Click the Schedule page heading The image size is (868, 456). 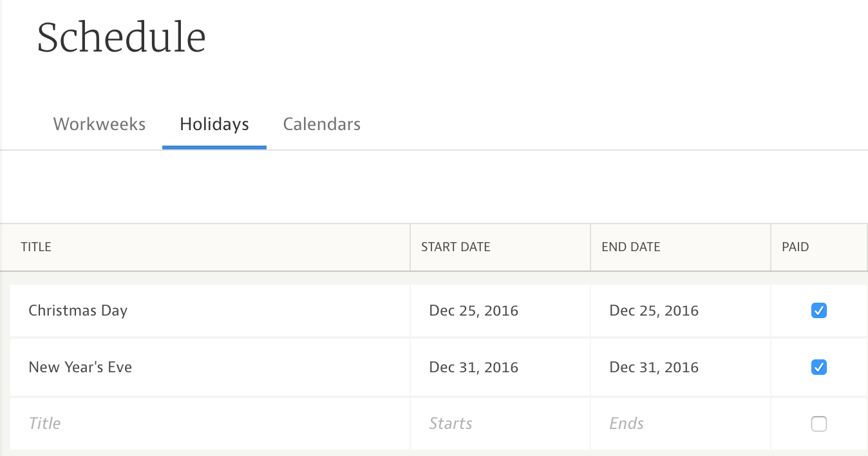122,37
